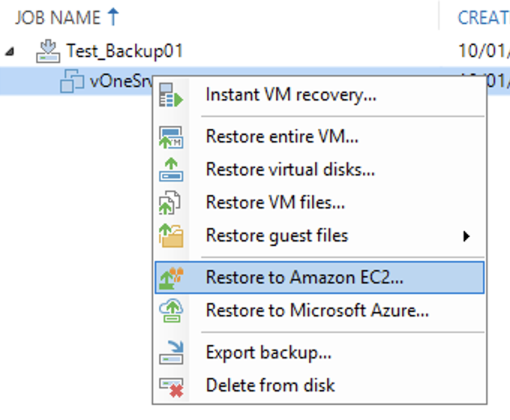Click the Restore entire VM icon
Image resolution: width=510 pixels, height=420 pixels.
tap(171, 137)
